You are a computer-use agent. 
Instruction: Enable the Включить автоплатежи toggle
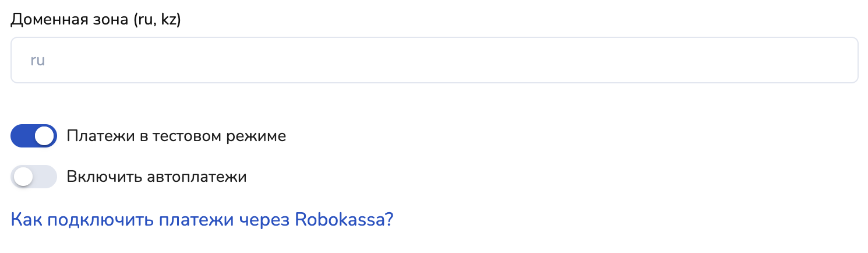(34, 177)
